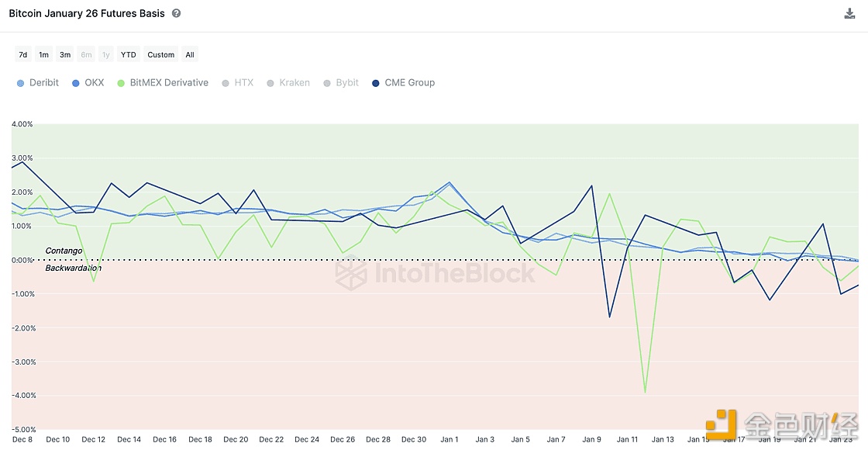Click the 4.00% y-axis label

pos(22,124)
